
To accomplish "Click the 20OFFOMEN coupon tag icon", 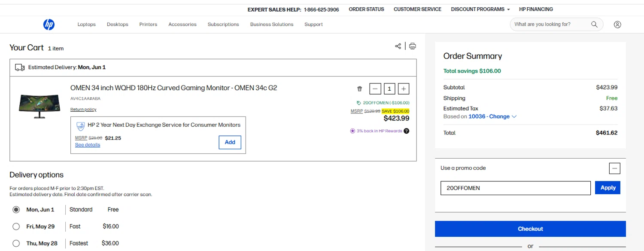I will pos(359,103).
